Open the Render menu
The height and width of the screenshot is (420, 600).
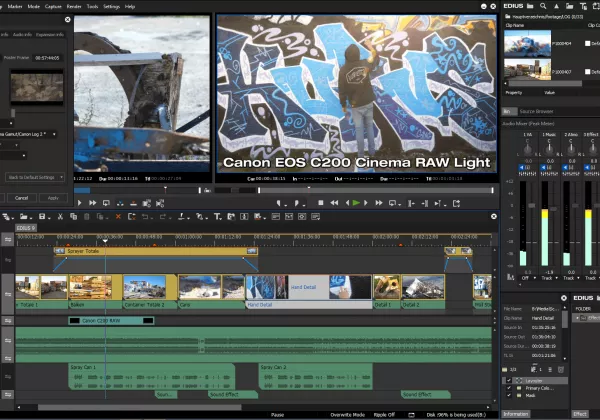(74, 7)
